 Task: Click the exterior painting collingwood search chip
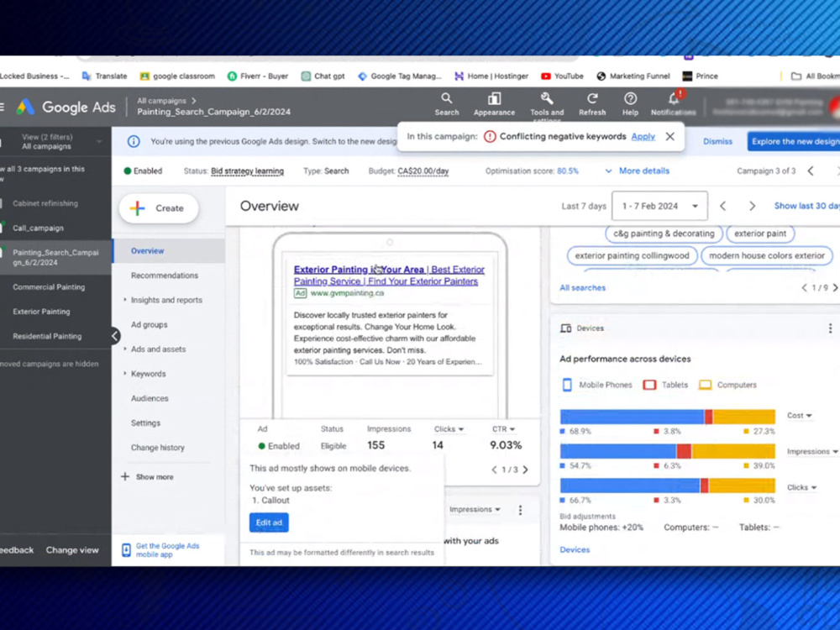pos(633,255)
